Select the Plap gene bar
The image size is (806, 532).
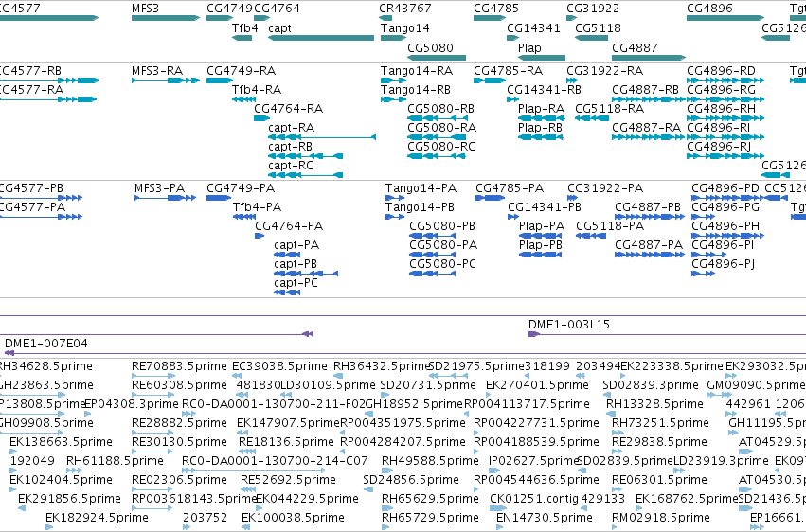point(542,58)
